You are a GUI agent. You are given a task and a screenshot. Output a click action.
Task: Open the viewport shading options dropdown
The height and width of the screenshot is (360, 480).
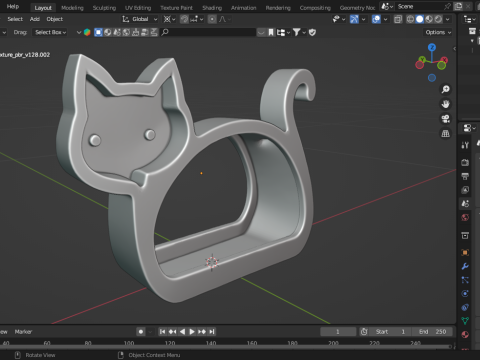[x=448, y=19]
